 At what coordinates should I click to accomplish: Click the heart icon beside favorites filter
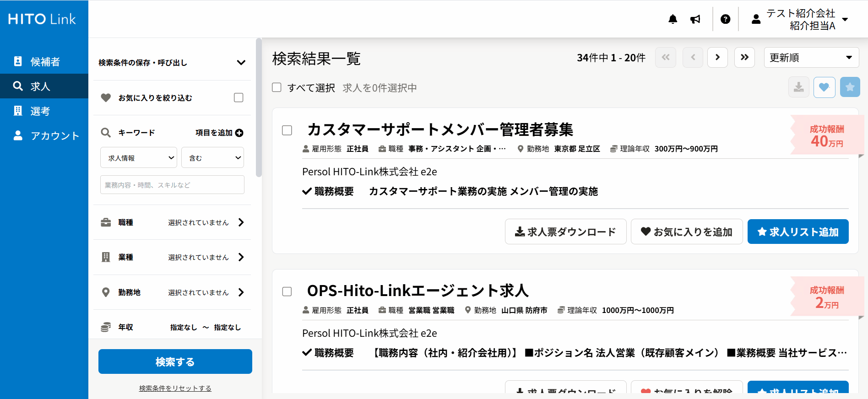[x=106, y=98]
